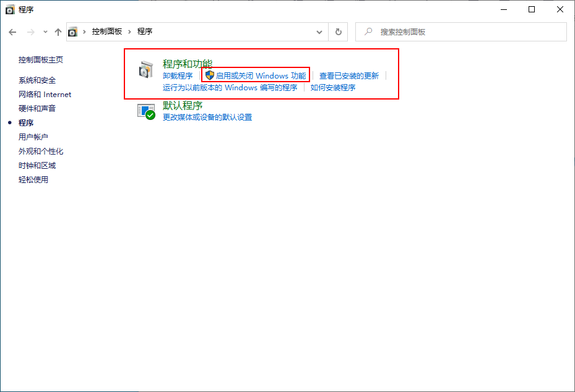Screen dimensions: 575x392
Task: Refresh the page with the refresh button
Action: (338, 32)
